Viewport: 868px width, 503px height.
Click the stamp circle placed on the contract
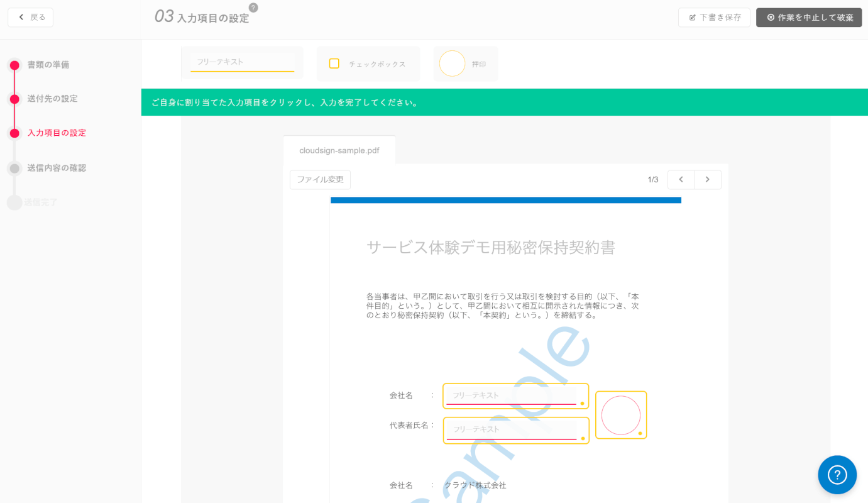620,414
